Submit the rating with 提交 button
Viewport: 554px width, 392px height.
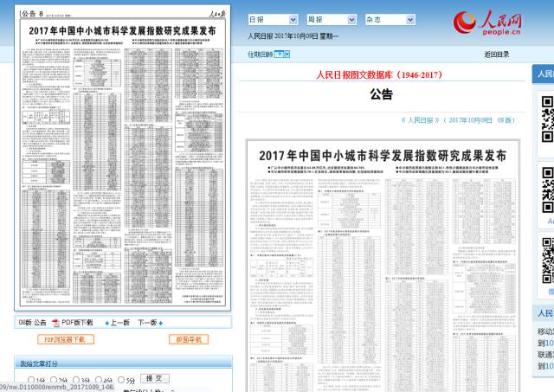[155, 378]
